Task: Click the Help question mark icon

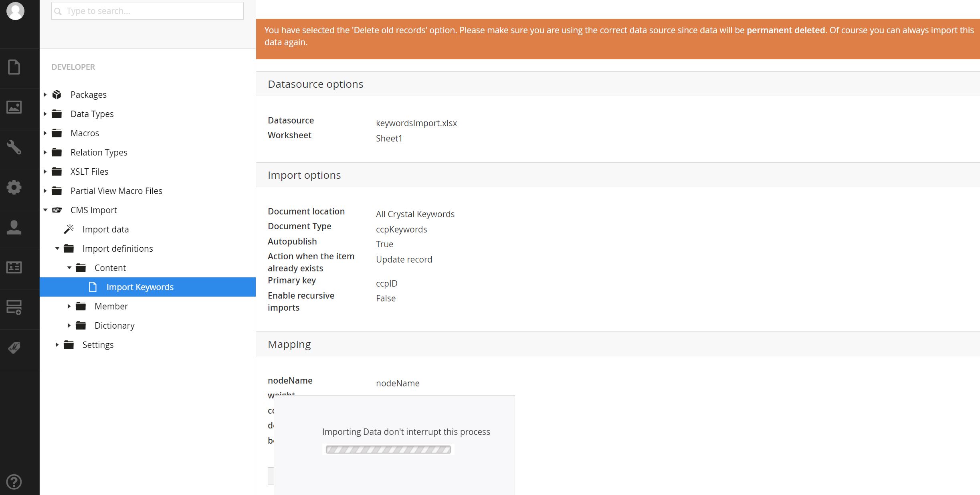Action: (14, 481)
